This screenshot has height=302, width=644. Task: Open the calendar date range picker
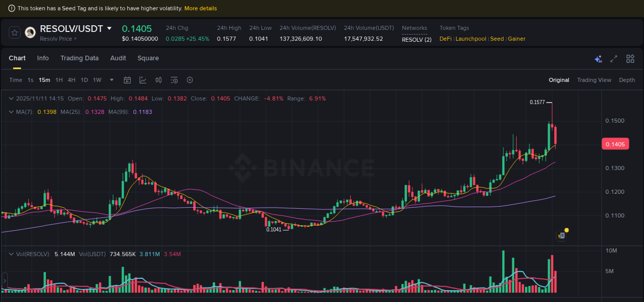[127, 80]
